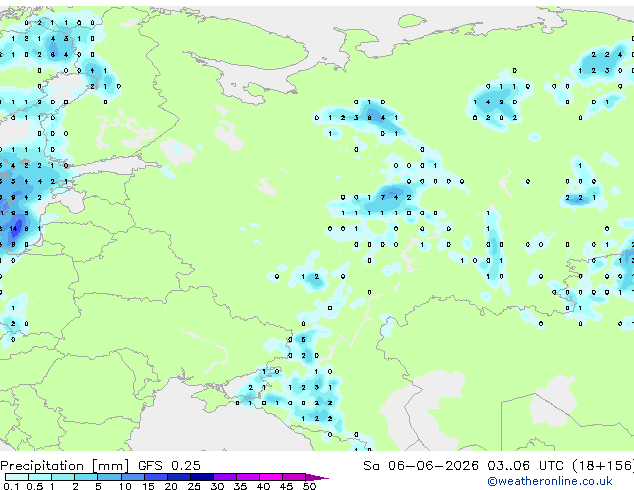Click the legend label '0.1'
Image resolution: width=634 pixels, height=490 pixels.
point(11,486)
